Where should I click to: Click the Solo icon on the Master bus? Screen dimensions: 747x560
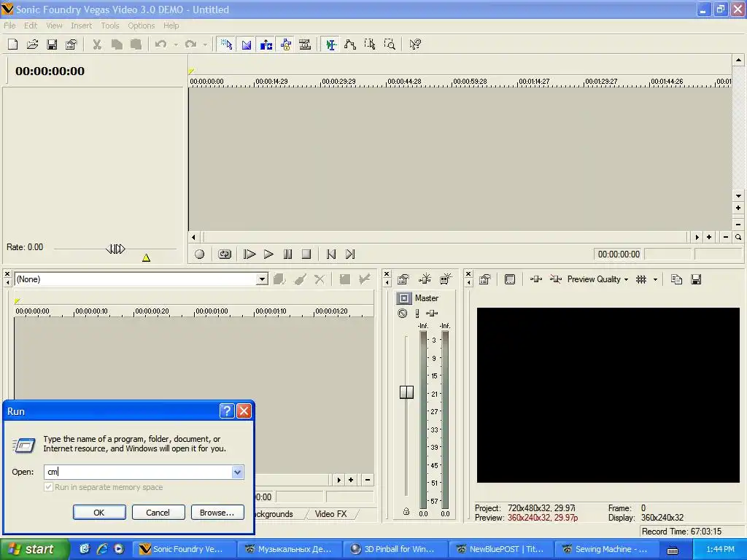click(x=417, y=314)
